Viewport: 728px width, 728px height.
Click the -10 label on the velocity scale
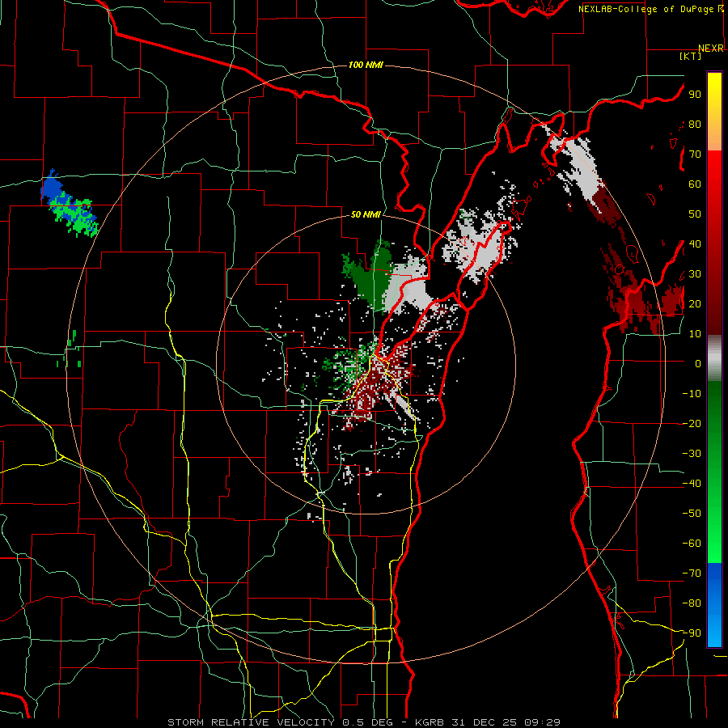[692, 394]
